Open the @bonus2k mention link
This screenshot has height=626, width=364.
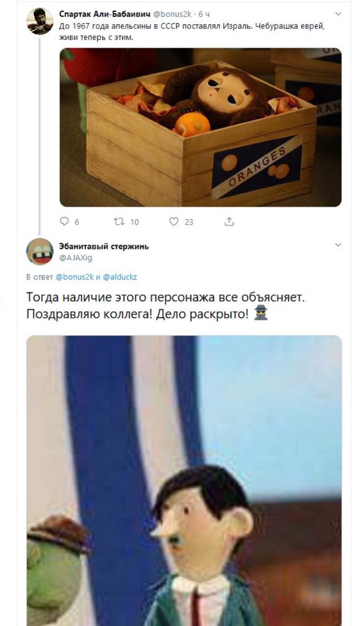pos(75,277)
